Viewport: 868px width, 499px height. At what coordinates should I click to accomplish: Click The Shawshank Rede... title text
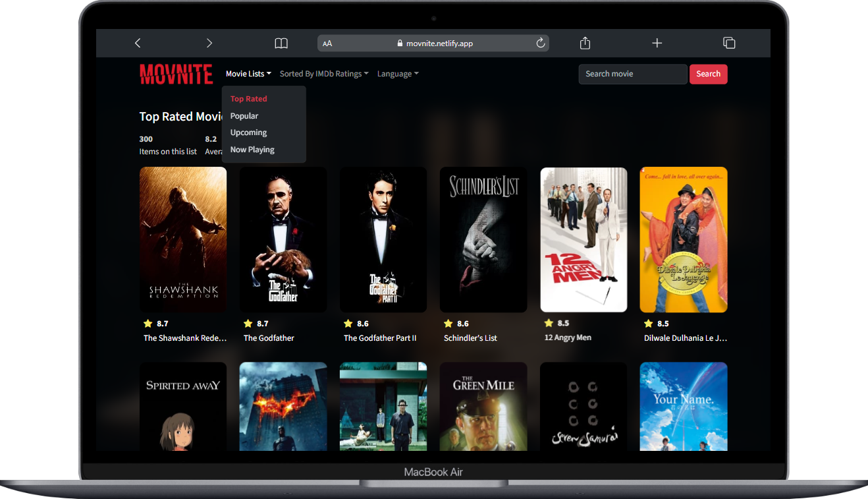(185, 338)
